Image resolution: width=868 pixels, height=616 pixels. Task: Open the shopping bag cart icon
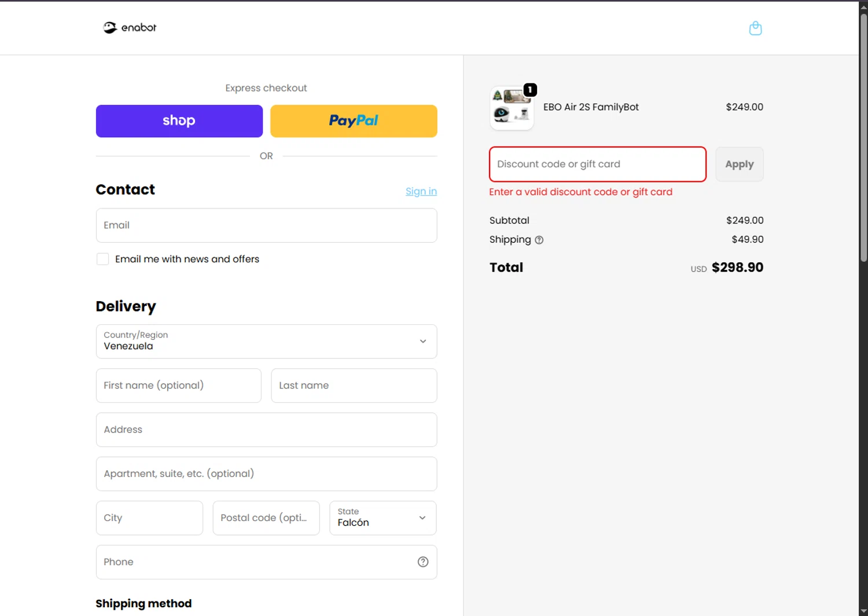[755, 28]
